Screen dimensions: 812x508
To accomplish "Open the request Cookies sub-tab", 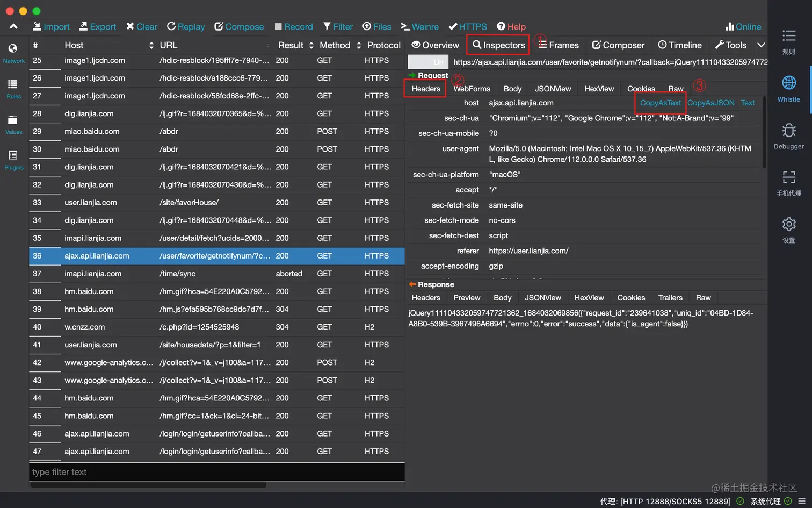I will pyautogui.click(x=641, y=89).
